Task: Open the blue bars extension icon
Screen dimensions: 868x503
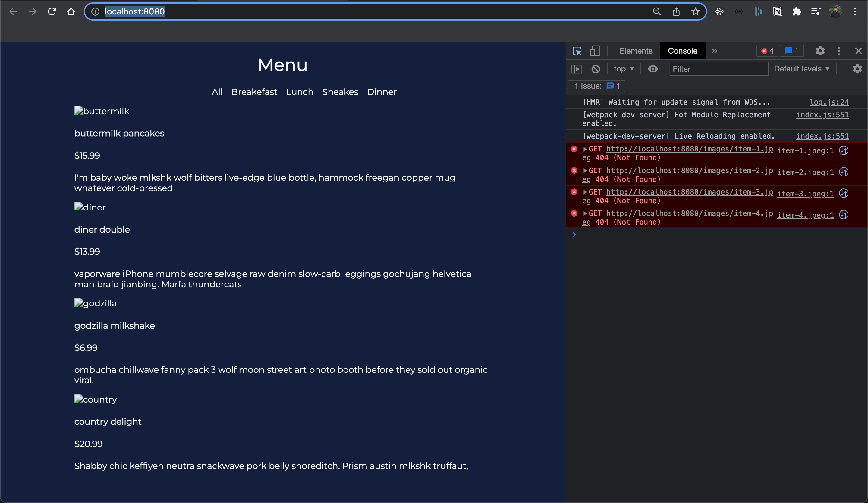Action: [758, 11]
